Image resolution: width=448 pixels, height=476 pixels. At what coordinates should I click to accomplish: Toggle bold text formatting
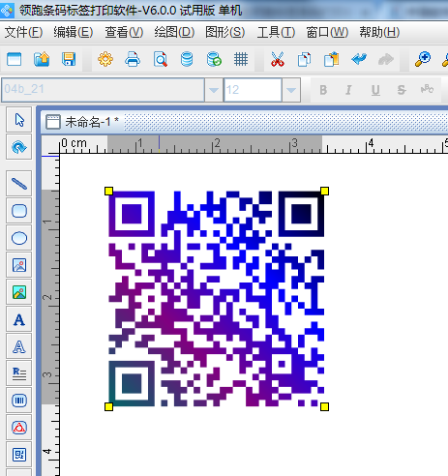tap(323, 90)
